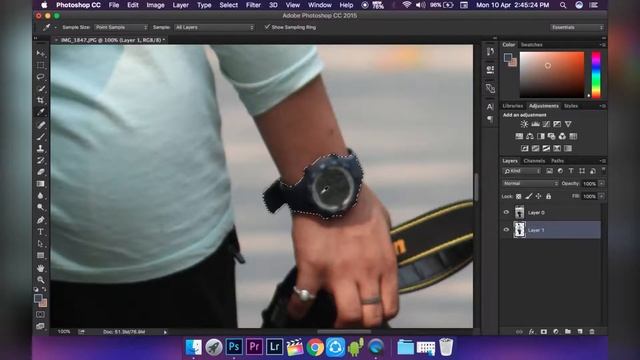Add an Invert adjustment

(525, 149)
